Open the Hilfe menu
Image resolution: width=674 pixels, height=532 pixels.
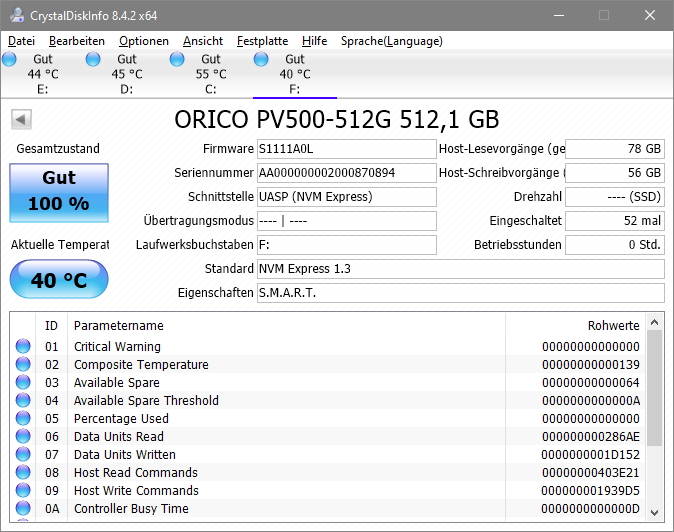click(314, 41)
